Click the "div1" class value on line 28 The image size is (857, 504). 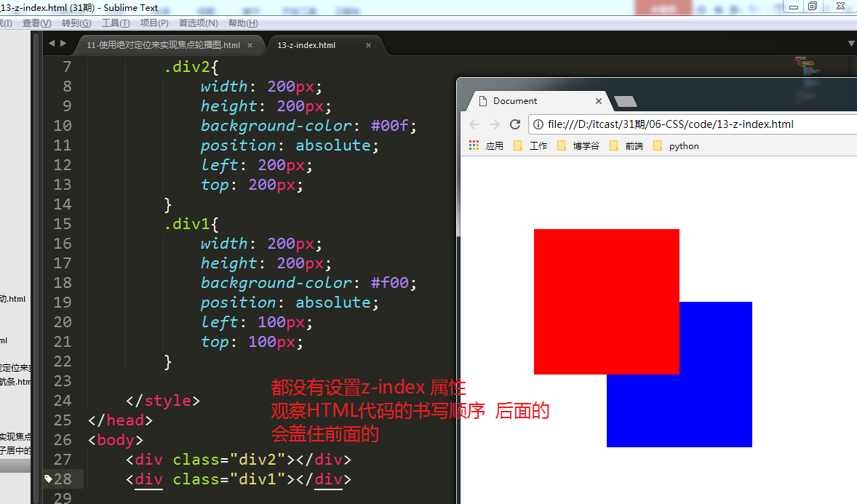point(258,479)
